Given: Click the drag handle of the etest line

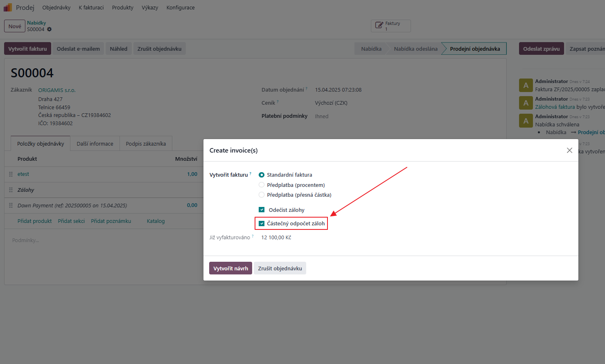Looking at the screenshot, I should point(11,174).
